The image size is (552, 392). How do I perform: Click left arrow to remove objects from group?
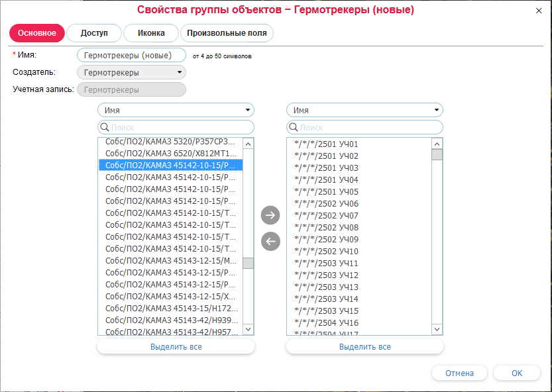[x=271, y=241]
